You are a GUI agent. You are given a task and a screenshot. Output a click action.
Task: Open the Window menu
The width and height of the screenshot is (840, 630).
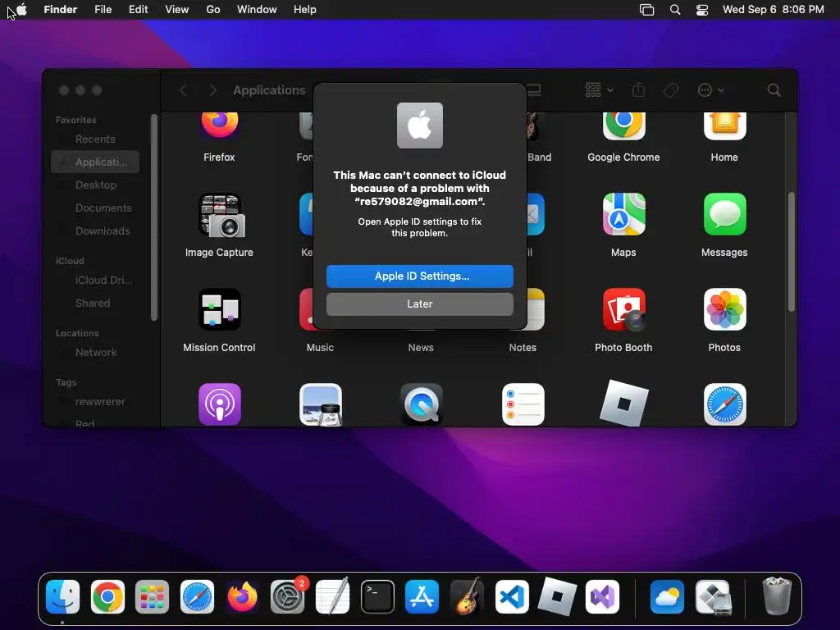point(257,9)
